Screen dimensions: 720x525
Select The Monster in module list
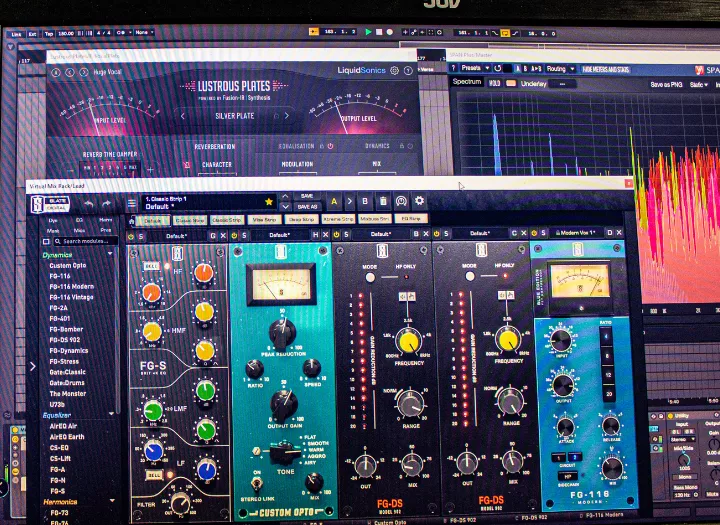pyautogui.click(x=68, y=394)
